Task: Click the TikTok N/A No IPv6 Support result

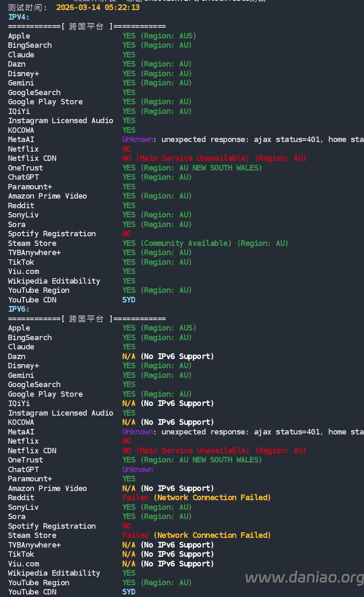Action: pos(168,554)
